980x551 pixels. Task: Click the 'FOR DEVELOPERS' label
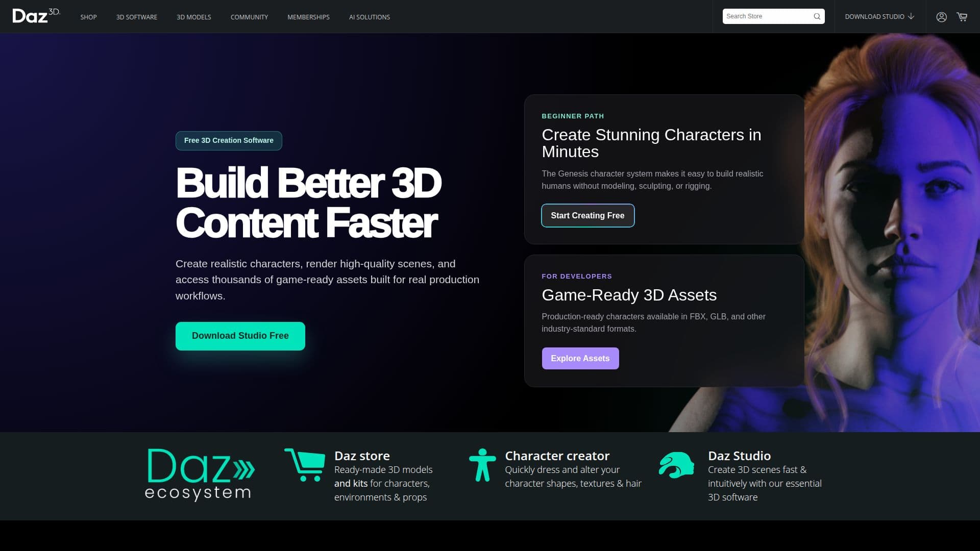point(577,276)
